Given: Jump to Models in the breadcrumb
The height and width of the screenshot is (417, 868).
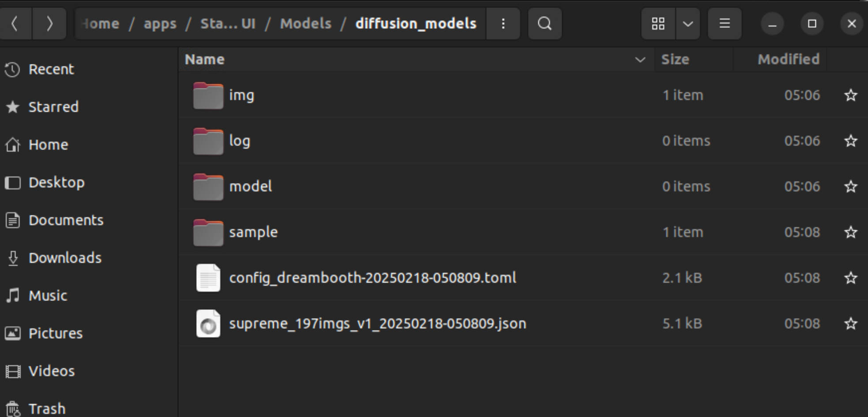Looking at the screenshot, I should coord(305,24).
